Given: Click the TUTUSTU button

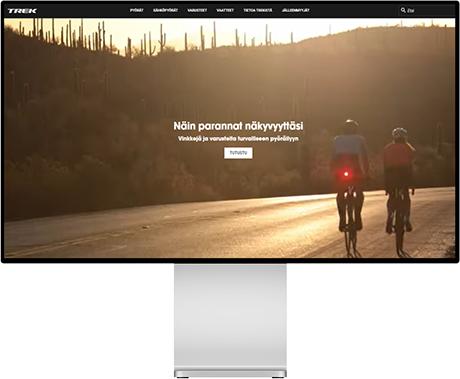Looking at the screenshot, I should pyautogui.click(x=238, y=153).
